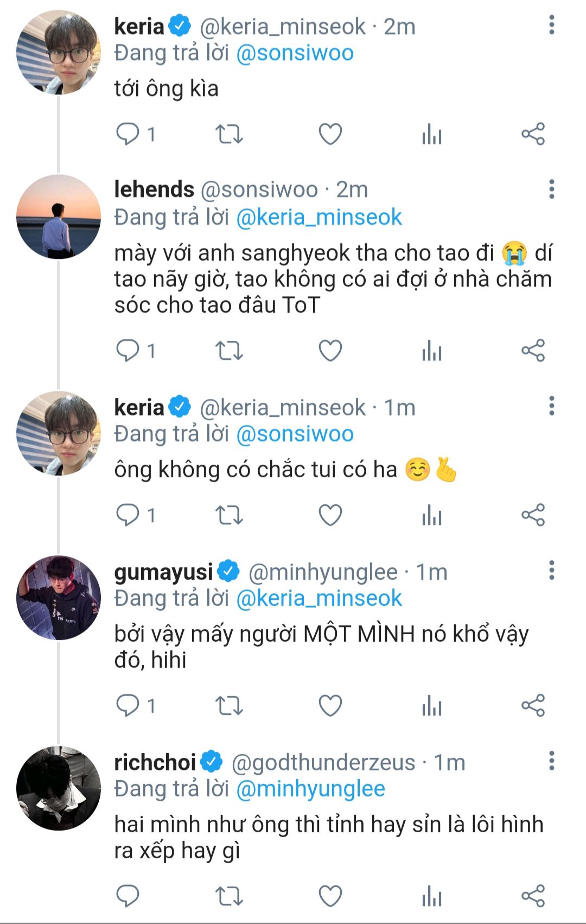Retweet richchoi's reply to minhyunglee

click(x=229, y=896)
